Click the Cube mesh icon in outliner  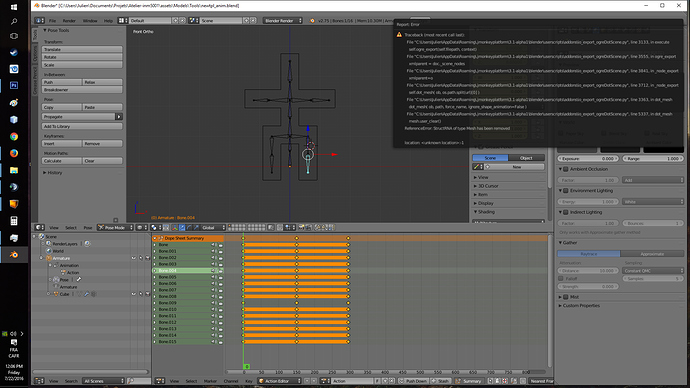pos(56,294)
